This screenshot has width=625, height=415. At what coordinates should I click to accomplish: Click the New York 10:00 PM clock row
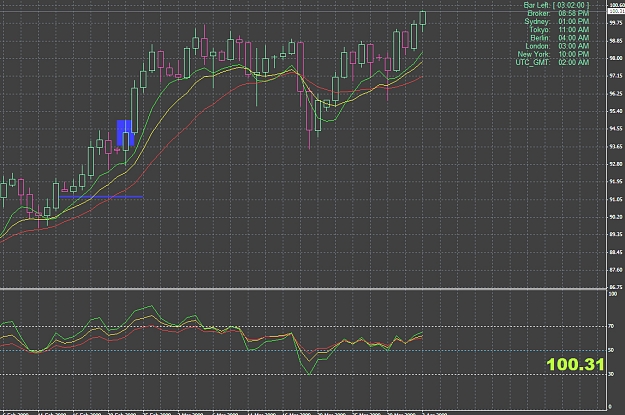(x=553, y=54)
